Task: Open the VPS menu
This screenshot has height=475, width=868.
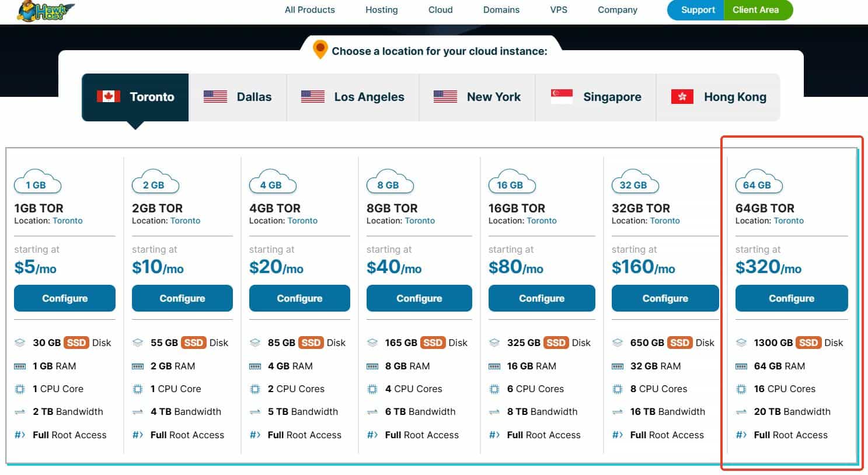Action: click(559, 10)
